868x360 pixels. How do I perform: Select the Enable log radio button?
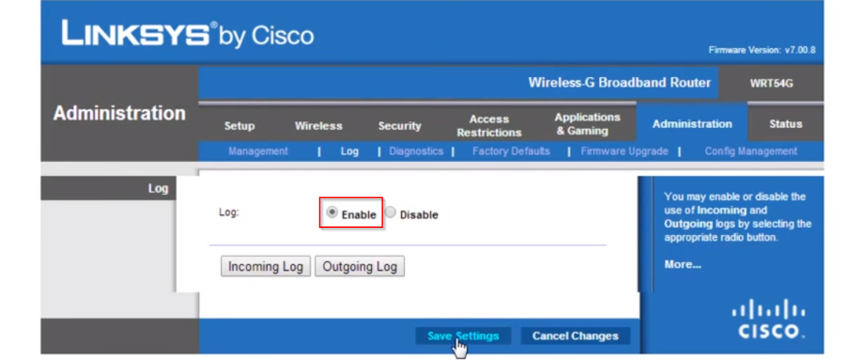tap(332, 213)
